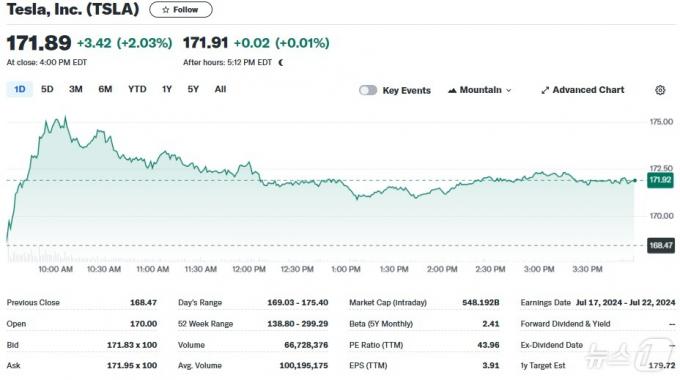Click the Volume value 66,728,376
The image size is (680, 380).
click(306, 345)
